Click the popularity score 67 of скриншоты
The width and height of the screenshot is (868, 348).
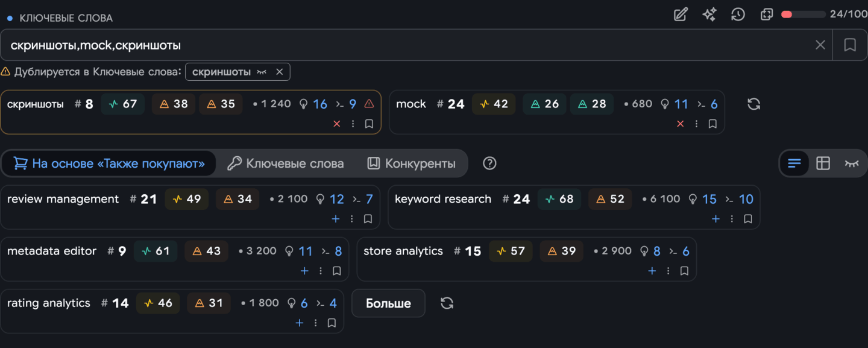(x=123, y=104)
